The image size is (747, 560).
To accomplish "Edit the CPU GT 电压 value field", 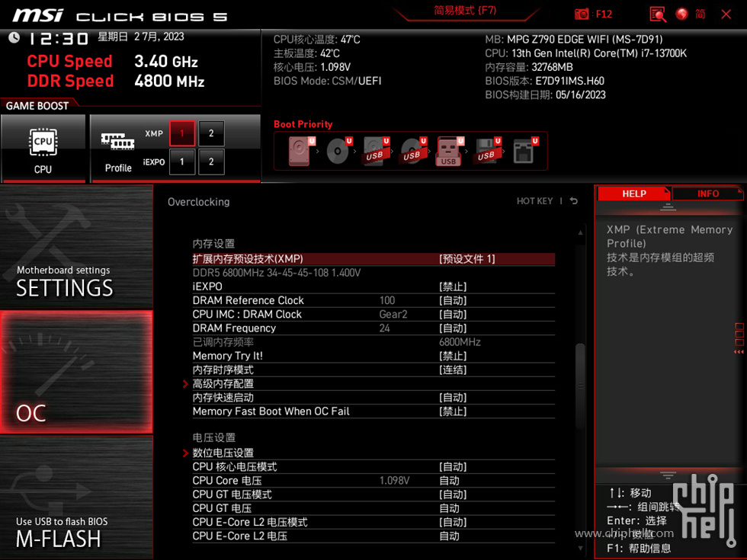I will pyautogui.click(x=449, y=508).
